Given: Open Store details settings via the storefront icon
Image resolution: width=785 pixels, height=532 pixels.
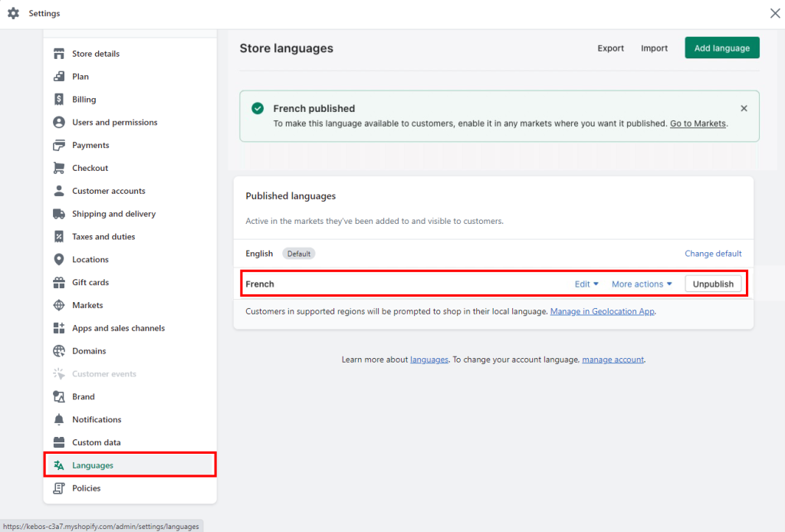Looking at the screenshot, I should [59, 53].
